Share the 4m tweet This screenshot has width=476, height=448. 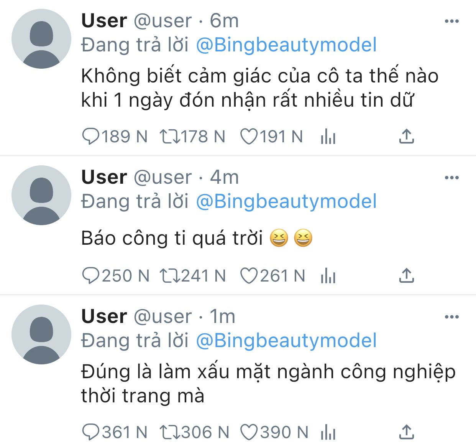click(x=407, y=275)
